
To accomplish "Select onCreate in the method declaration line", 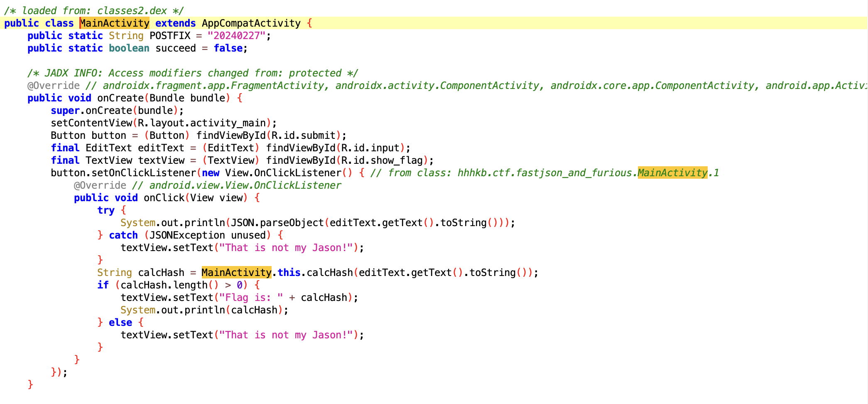I will pyautogui.click(x=120, y=98).
